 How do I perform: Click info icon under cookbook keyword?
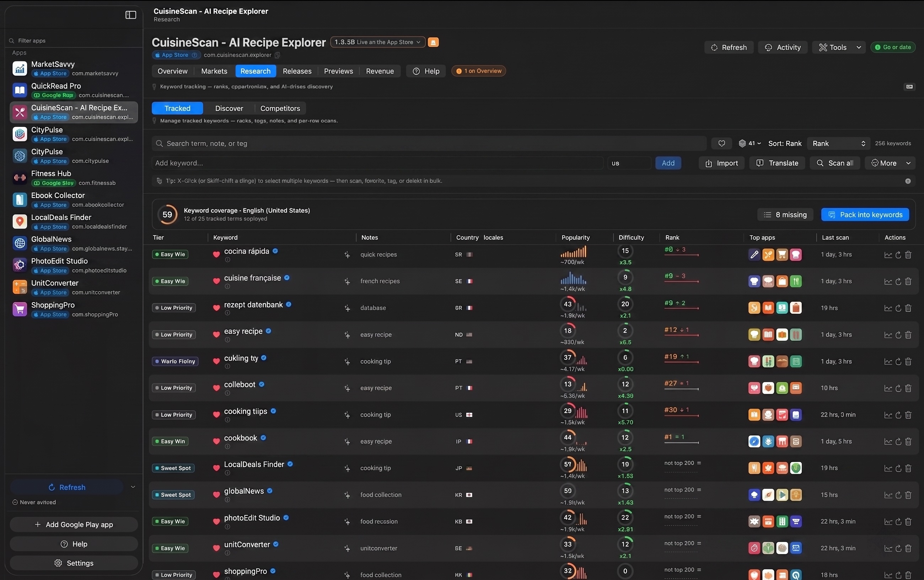pos(227,446)
